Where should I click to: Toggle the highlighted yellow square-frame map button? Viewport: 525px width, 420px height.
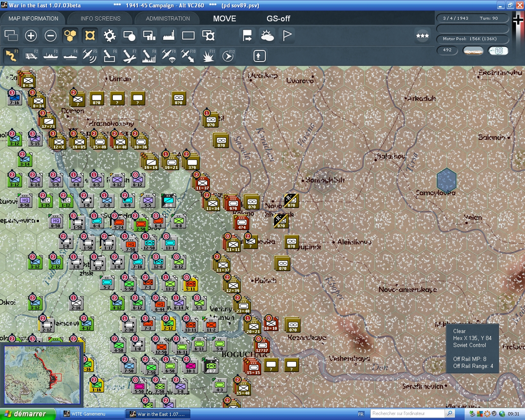[x=90, y=36]
